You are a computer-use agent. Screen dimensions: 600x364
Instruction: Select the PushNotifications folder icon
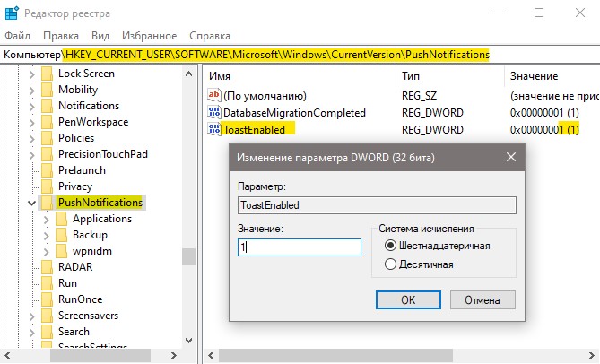tap(47, 203)
